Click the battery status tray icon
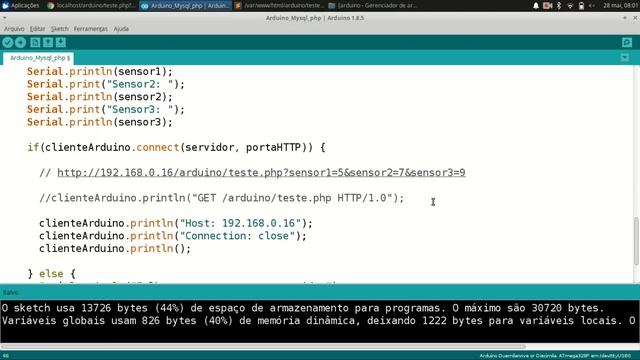The width and height of the screenshot is (640, 360). [x=581, y=6]
